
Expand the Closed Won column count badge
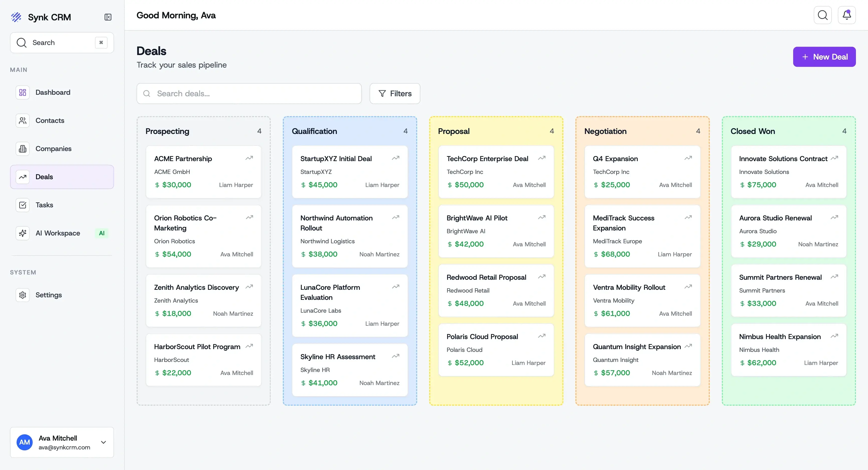[x=844, y=131]
